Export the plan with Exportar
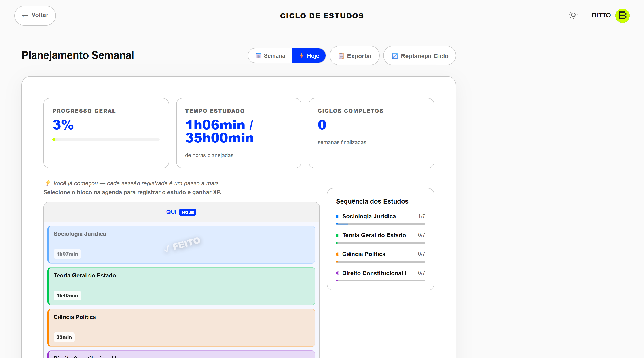This screenshot has width=644, height=358. [x=354, y=55]
